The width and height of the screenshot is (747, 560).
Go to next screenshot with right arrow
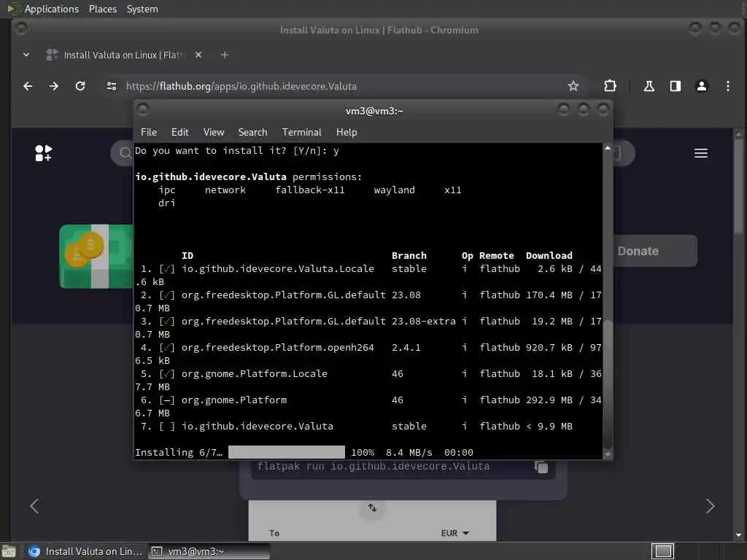click(x=710, y=506)
